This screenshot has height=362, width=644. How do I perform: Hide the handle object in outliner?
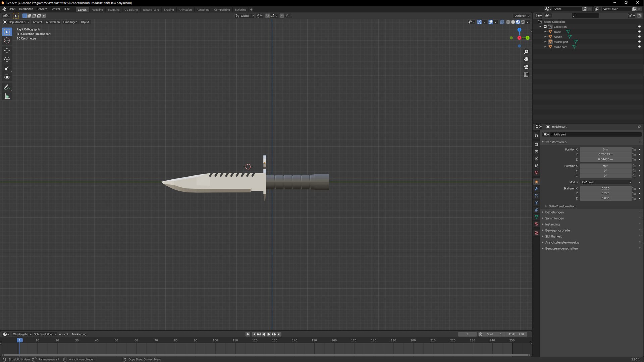(639, 37)
